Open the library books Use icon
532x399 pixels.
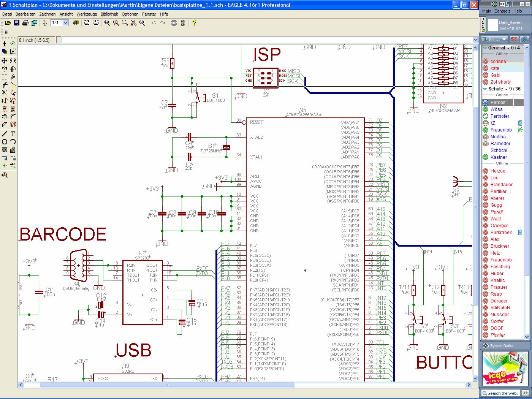76,23
